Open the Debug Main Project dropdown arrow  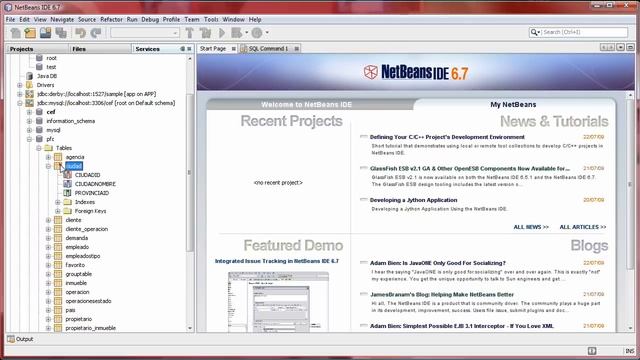pyautogui.click(x=247, y=33)
